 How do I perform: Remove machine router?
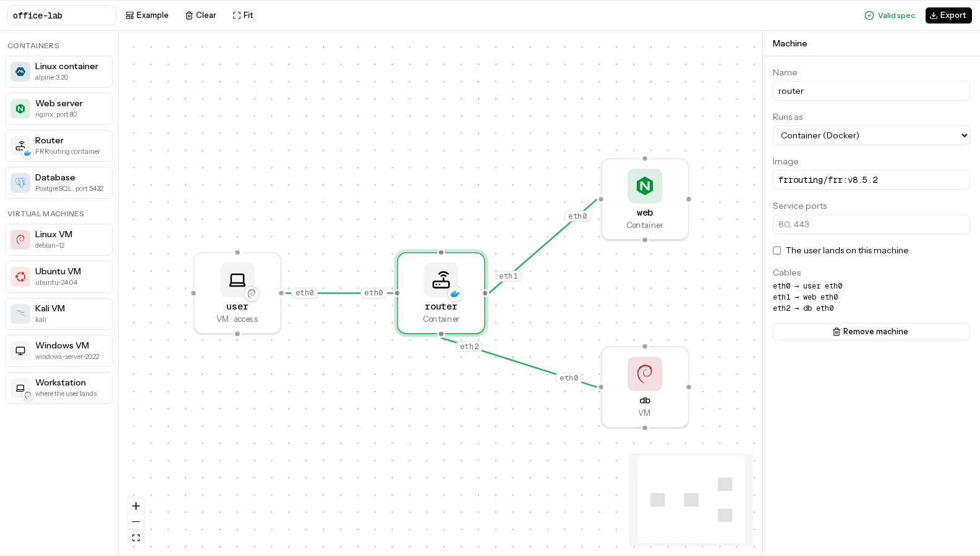(871, 332)
